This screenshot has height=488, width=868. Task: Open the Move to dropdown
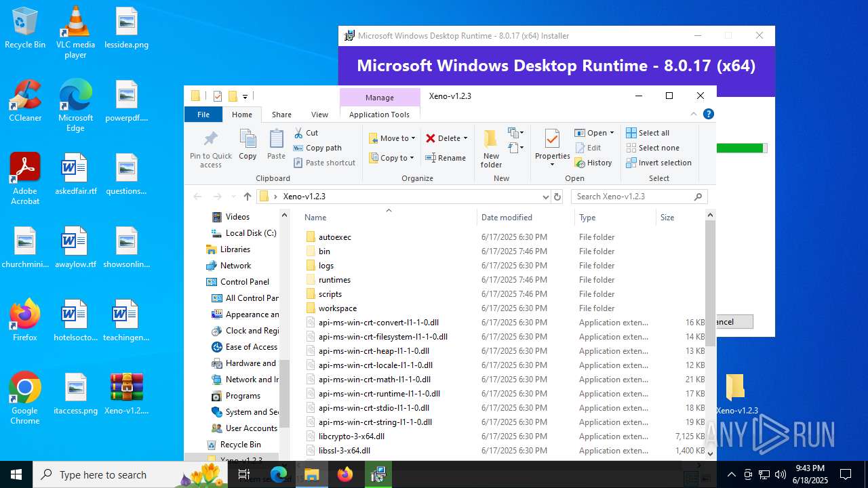(x=392, y=138)
